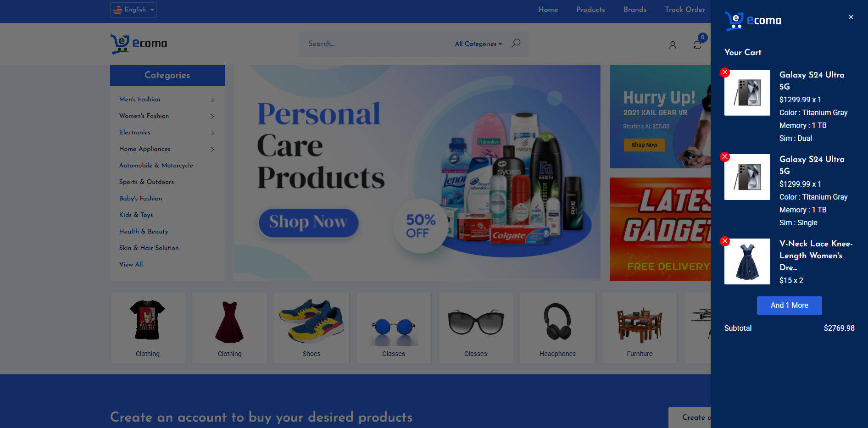Click And 1 More button
Image resolution: width=868 pixels, height=428 pixels.
click(789, 306)
